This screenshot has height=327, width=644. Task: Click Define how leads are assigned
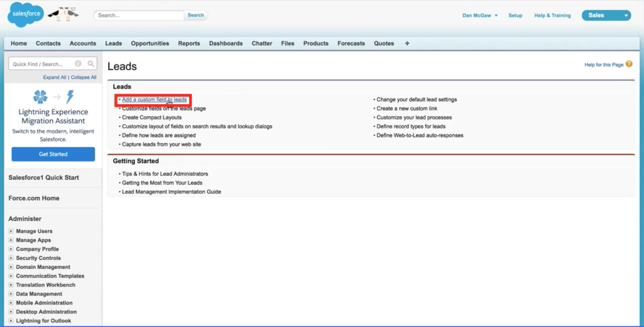[x=159, y=135]
